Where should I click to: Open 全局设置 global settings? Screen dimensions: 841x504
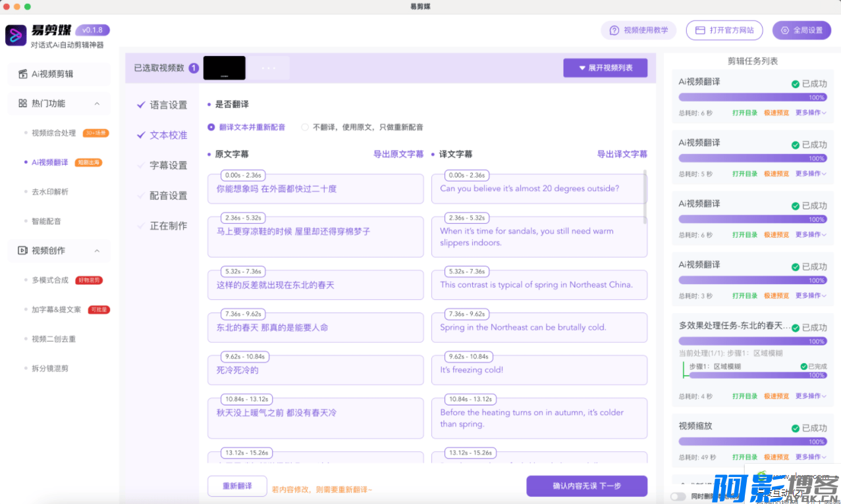801,30
